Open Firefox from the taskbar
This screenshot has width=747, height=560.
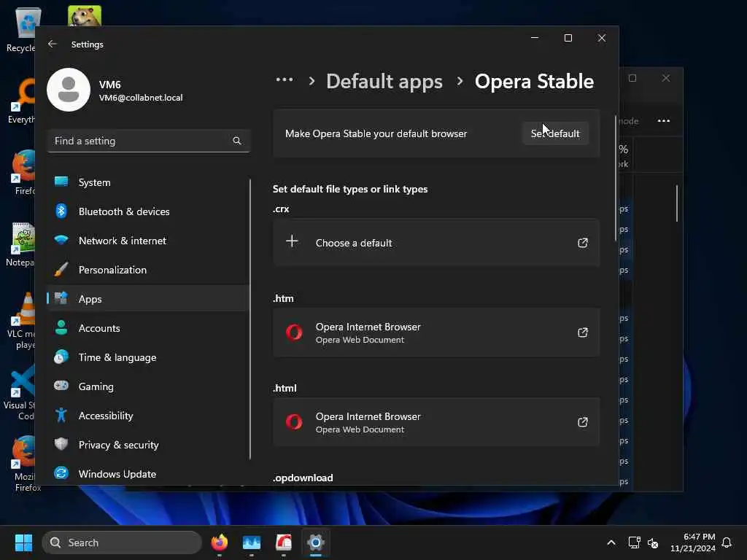point(219,542)
